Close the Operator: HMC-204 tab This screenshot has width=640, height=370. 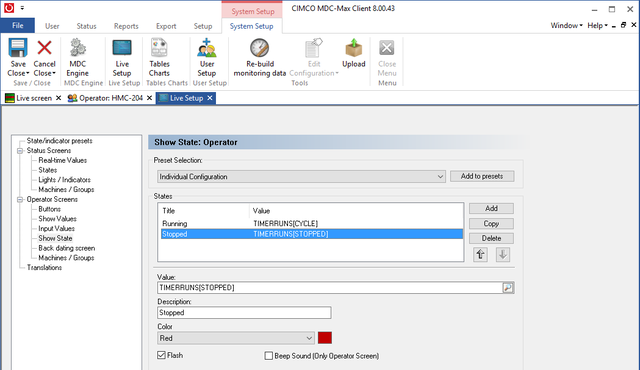(x=149, y=98)
